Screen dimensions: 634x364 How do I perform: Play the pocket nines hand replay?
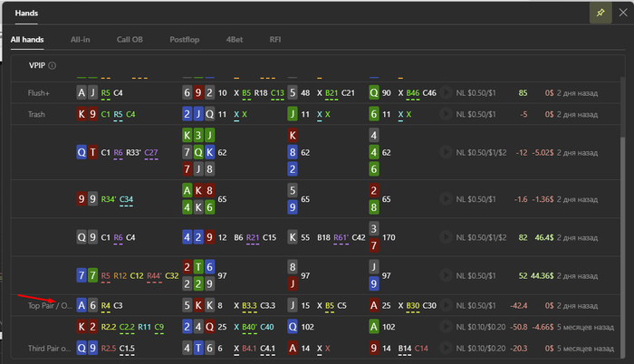pyautogui.click(x=446, y=199)
